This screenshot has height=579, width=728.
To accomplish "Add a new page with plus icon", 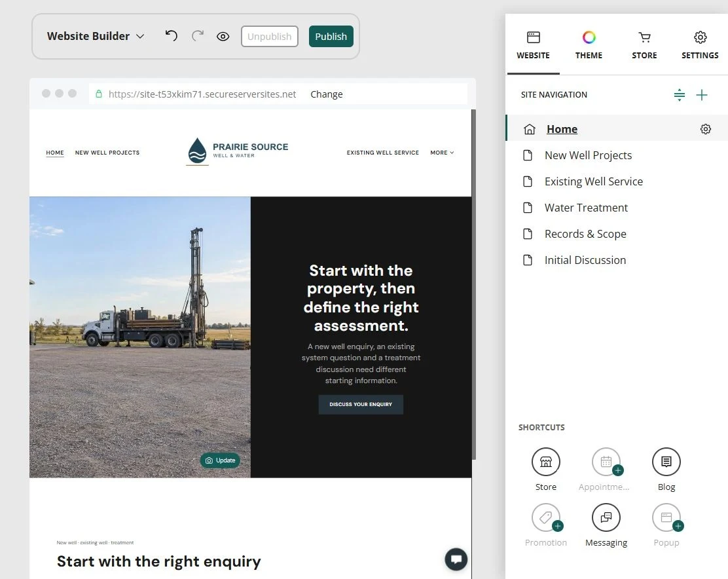I will pos(702,95).
